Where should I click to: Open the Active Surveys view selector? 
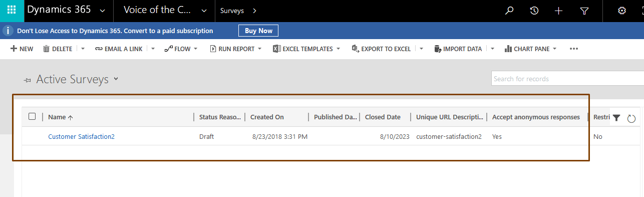point(116,79)
